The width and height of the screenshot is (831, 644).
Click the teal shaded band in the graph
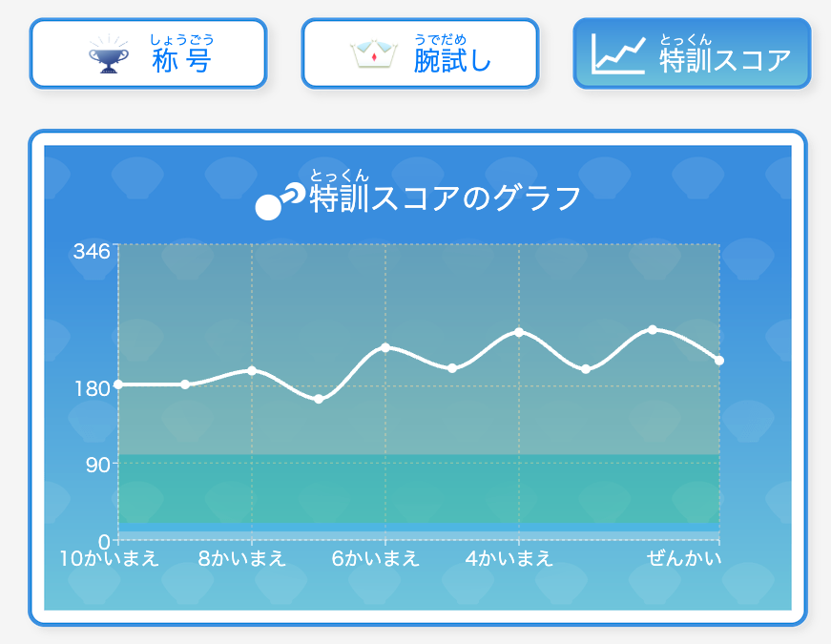(419, 488)
